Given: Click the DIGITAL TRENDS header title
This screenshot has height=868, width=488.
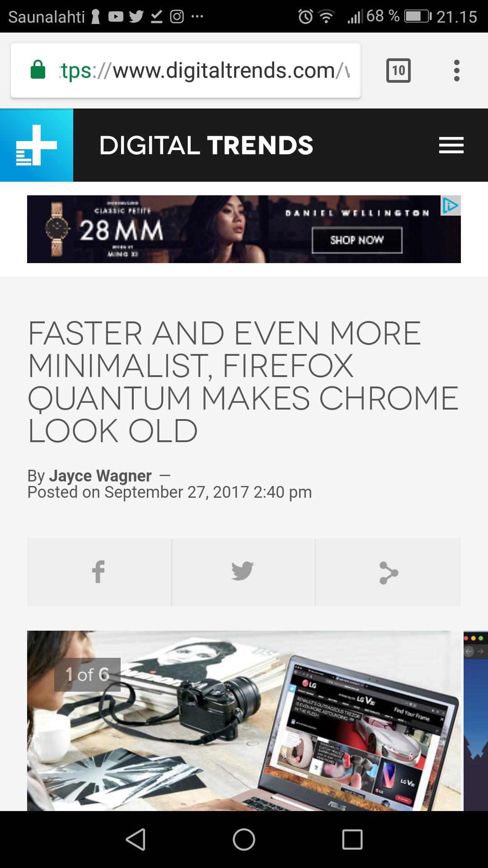Looking at the screenshot, I should pos(206,145).
